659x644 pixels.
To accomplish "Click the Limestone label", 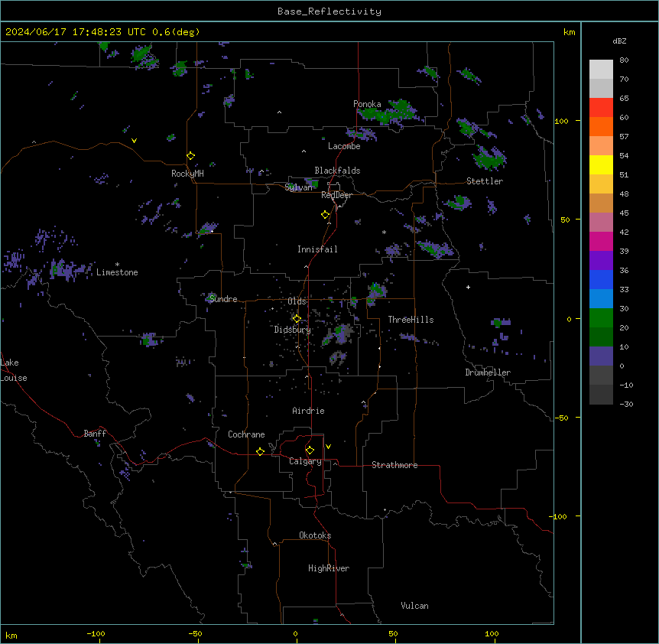I will click(117, 272).
